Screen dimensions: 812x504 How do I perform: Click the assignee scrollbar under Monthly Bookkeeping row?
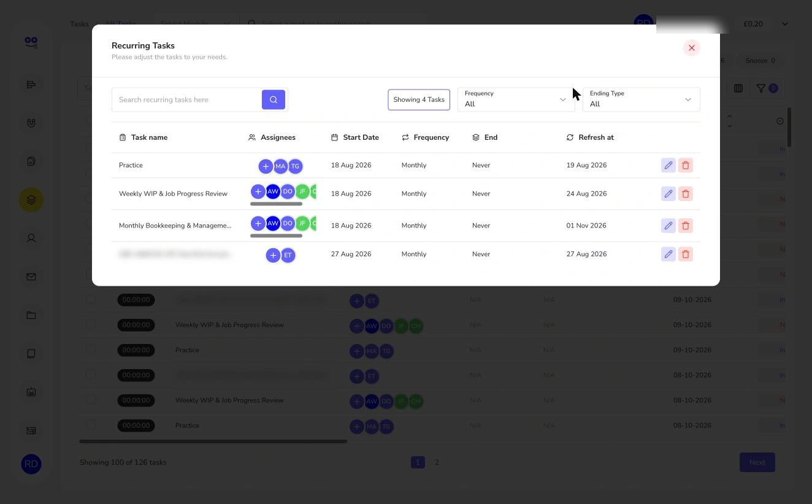(277, 235)
